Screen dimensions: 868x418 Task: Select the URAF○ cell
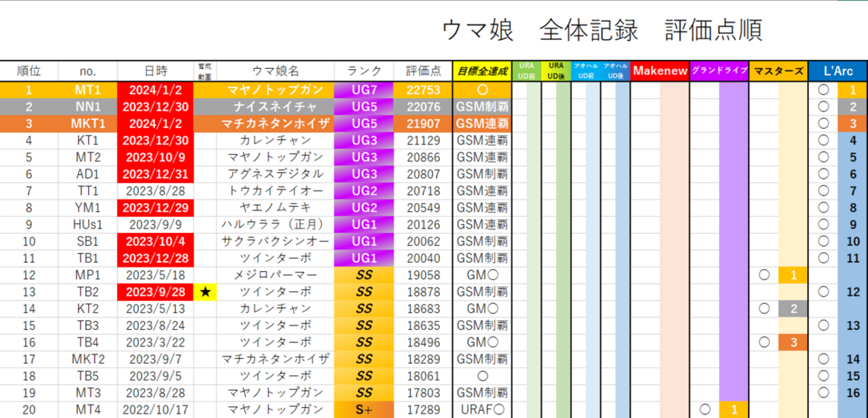pyautogui.click(x=482, y=409)
